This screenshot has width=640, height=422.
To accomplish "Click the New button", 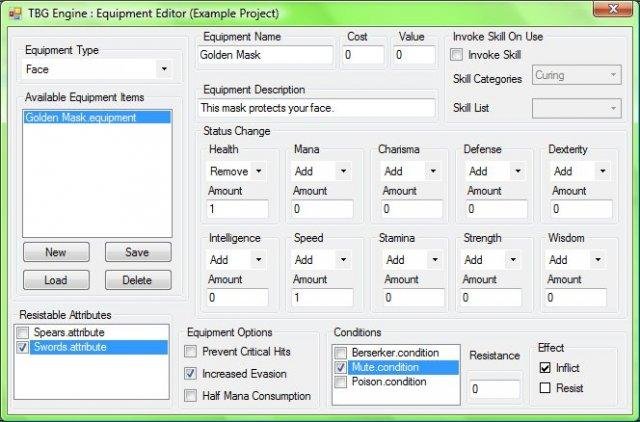I will coord(56,252).
